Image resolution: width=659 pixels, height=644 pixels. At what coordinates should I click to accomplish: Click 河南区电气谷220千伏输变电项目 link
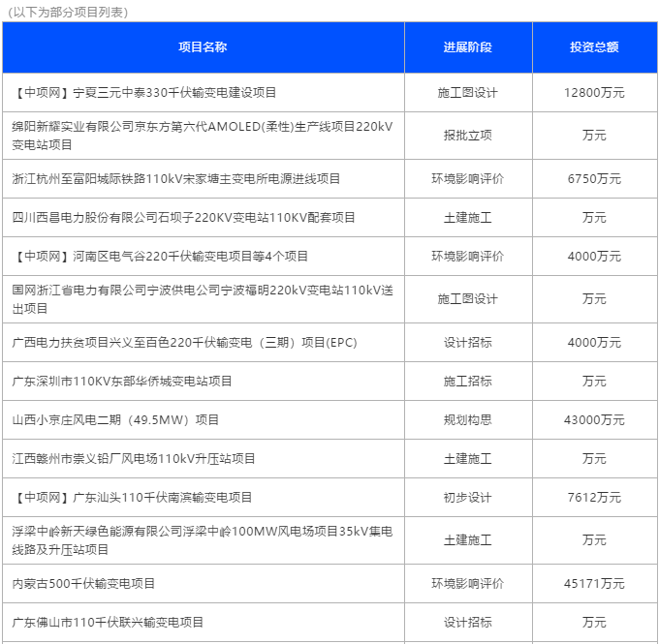pyautogui.click(x=162, y=257)
